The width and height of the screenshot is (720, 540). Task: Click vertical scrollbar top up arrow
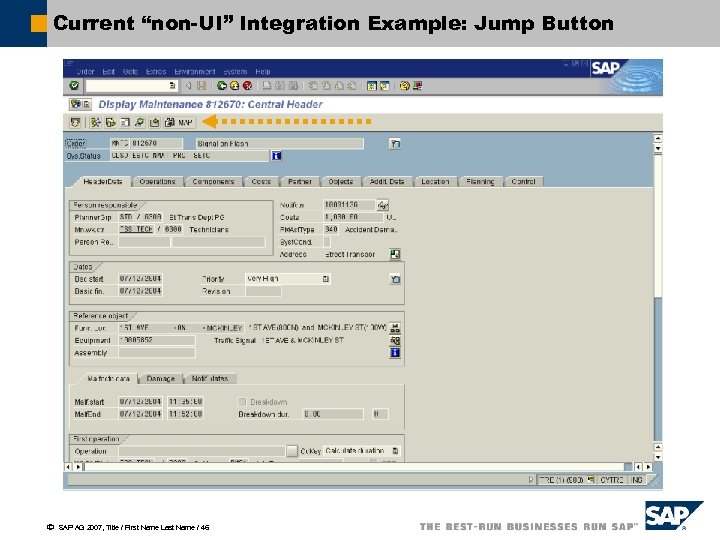click(x=658, y=138)
